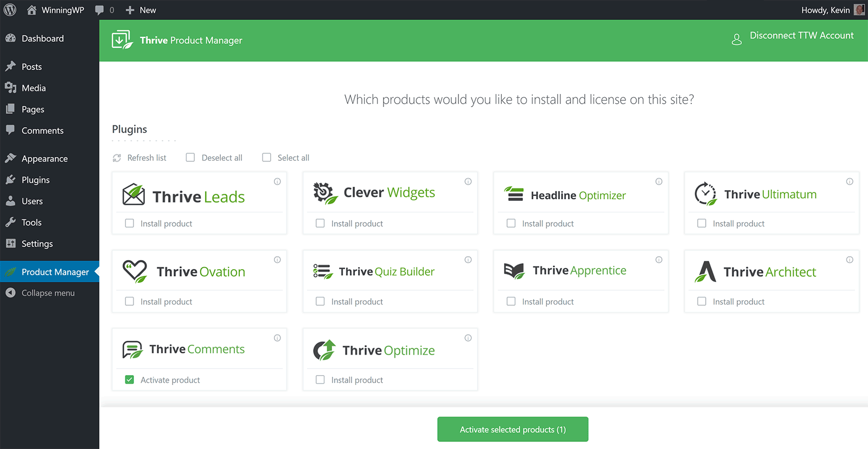Check Install product for Thrive Architect
This screenshot has height=449, width=868.
701,301
